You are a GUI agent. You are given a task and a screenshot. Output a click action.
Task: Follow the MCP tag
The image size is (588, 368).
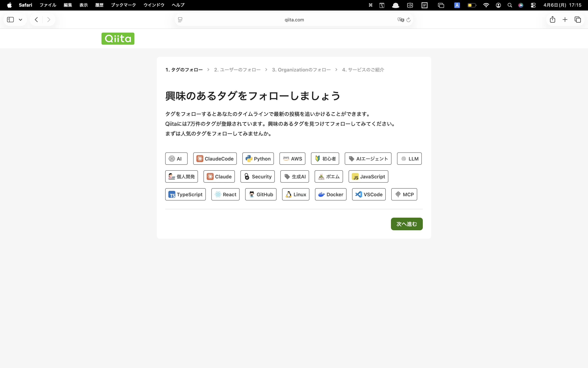point(404,195)
